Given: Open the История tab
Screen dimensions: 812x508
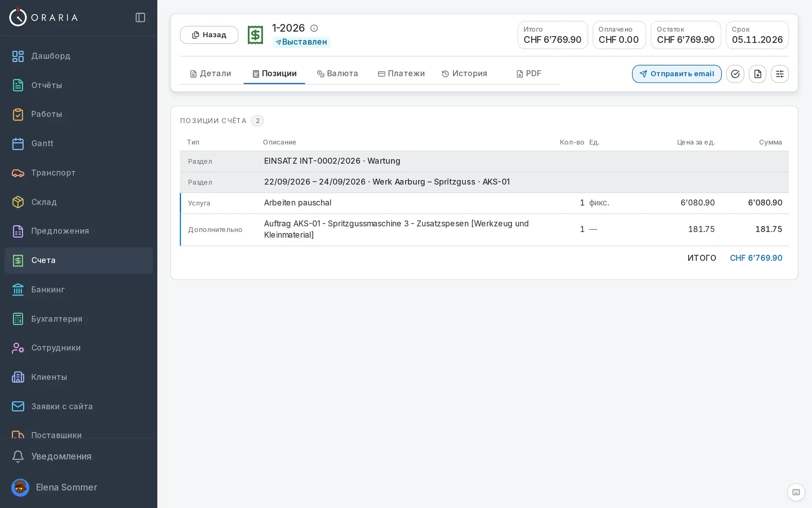Looking at the screenshot, I should pos(464,74).
